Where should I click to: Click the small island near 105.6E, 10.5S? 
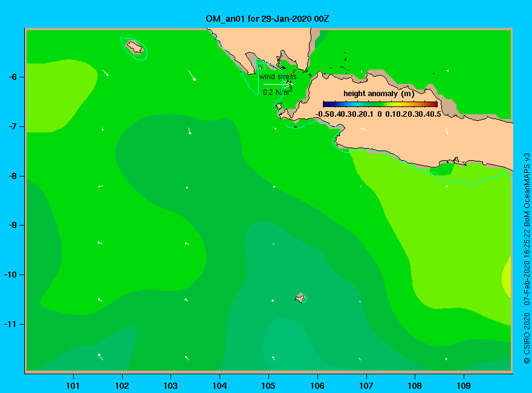300,297
